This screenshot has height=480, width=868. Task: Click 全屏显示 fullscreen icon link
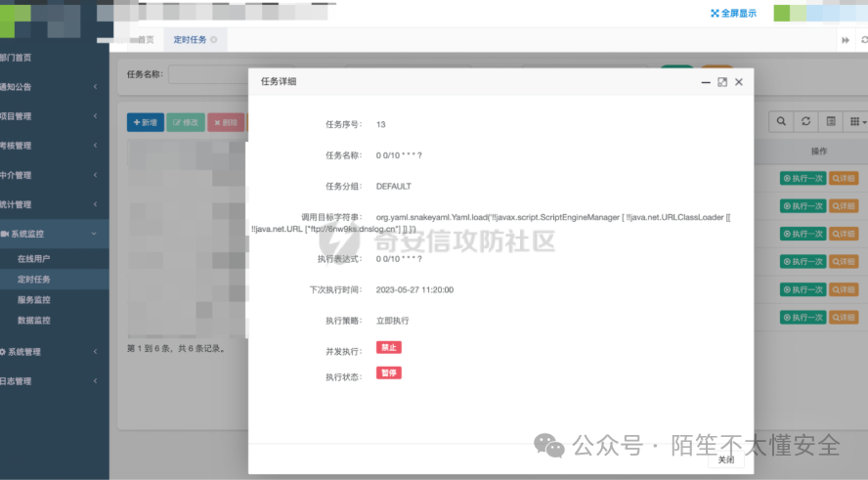[x=733, y=14]
